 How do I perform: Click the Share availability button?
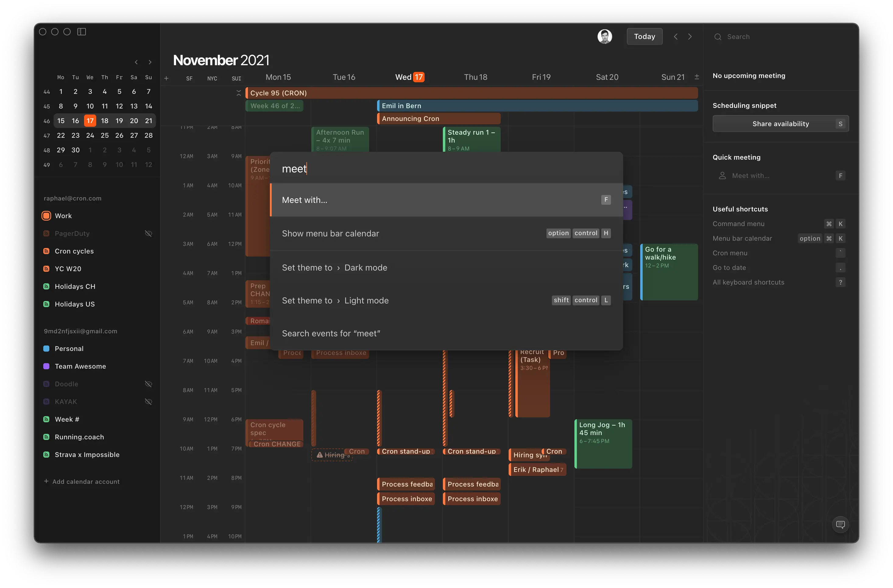780,124
